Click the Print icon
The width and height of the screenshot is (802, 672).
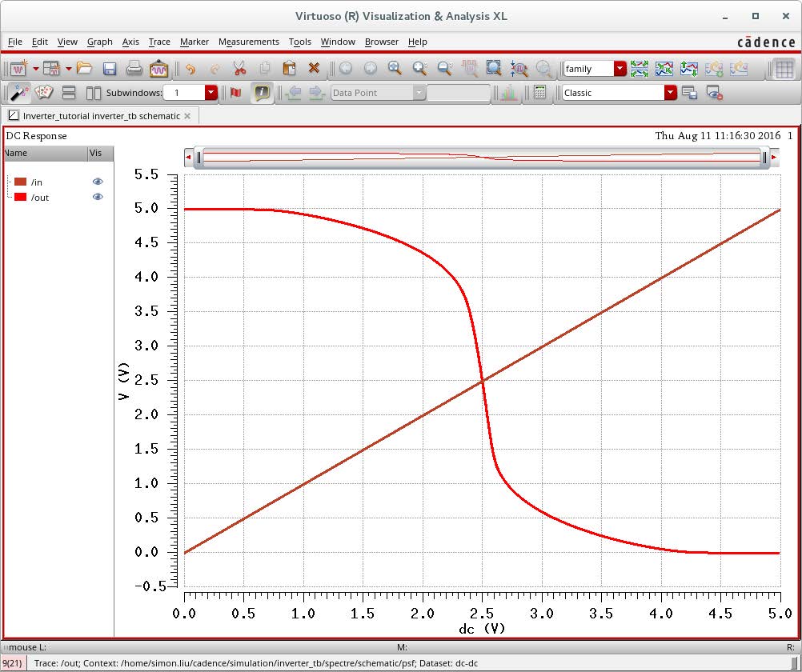(134, 69)
